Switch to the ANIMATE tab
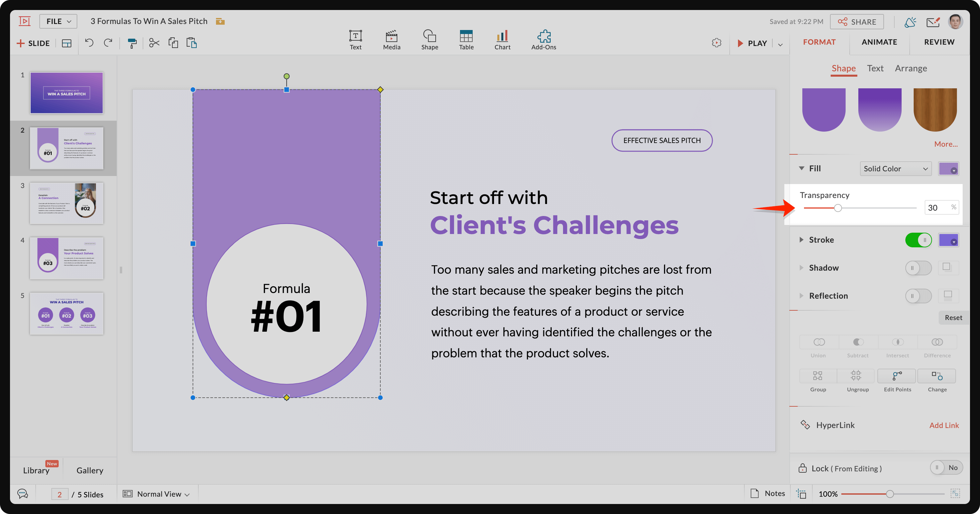 pyautogui.click(x=879, y=42)
